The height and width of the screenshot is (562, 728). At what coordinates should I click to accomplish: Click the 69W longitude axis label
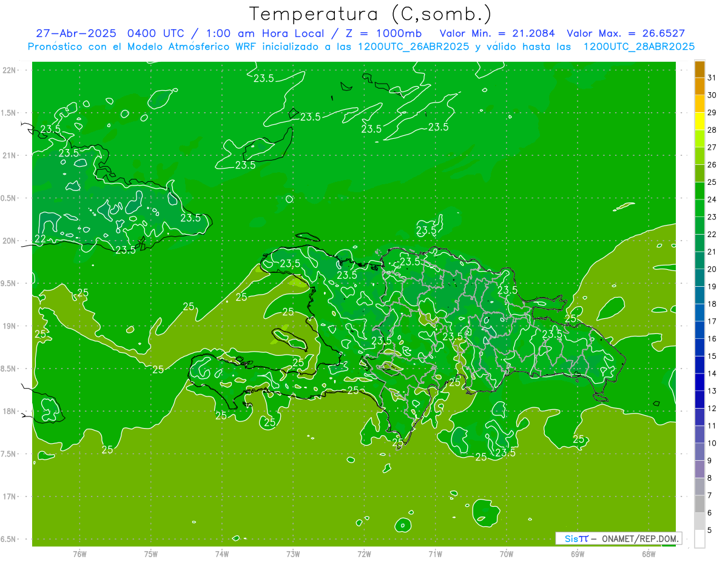pos(578,554)
